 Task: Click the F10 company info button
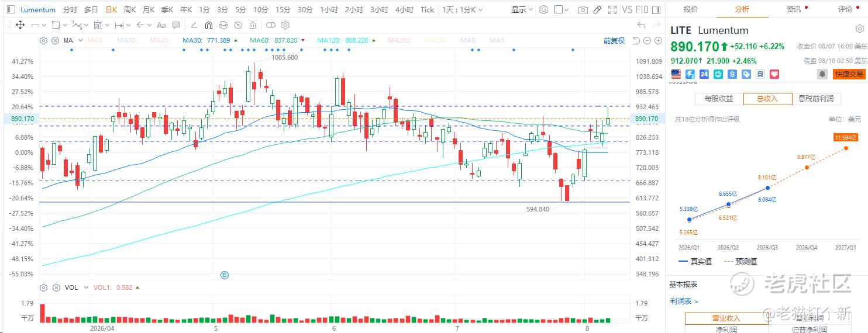pyautogui.click(x=642, y=10)
